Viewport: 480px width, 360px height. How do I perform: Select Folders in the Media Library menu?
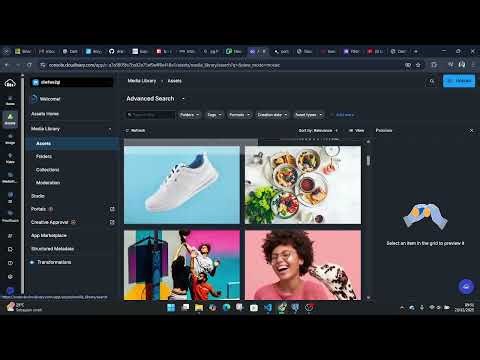click(x=44, y=156)
